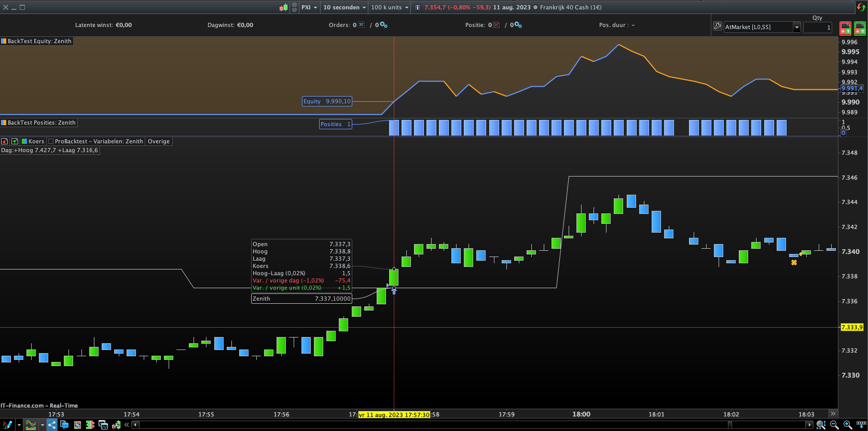Image resolution: width=868 pixels, height=431 pixels.
Task: Open order settings gears beside Orders
Action: [383, 25]
